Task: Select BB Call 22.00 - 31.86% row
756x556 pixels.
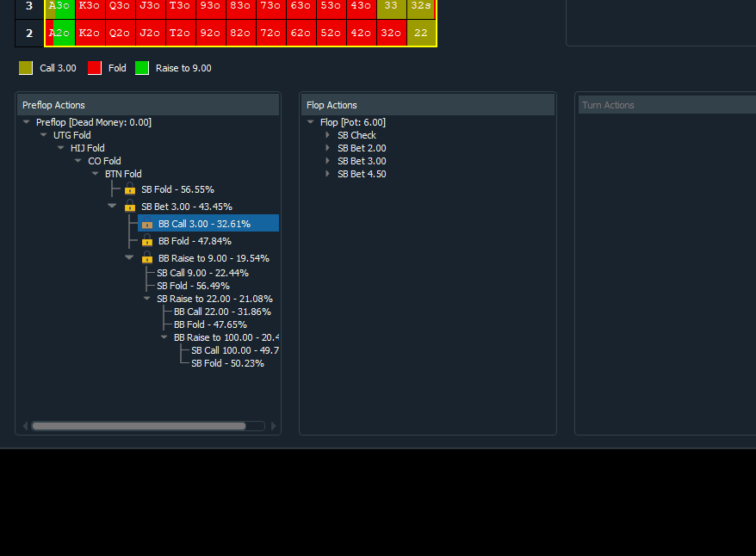Action: click(222, 312)
